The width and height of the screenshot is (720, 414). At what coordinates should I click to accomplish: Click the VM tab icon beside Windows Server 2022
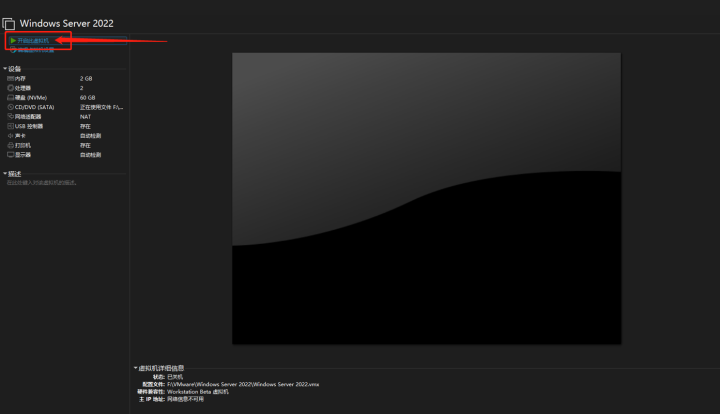pos(9,23)
